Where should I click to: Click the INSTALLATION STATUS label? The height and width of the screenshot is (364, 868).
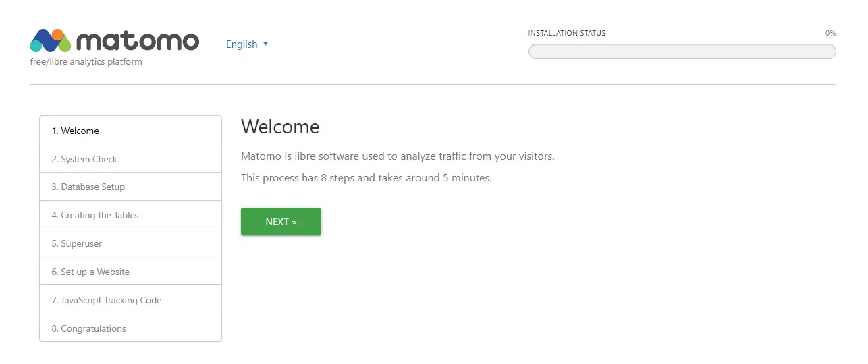[x=567, y=33]
